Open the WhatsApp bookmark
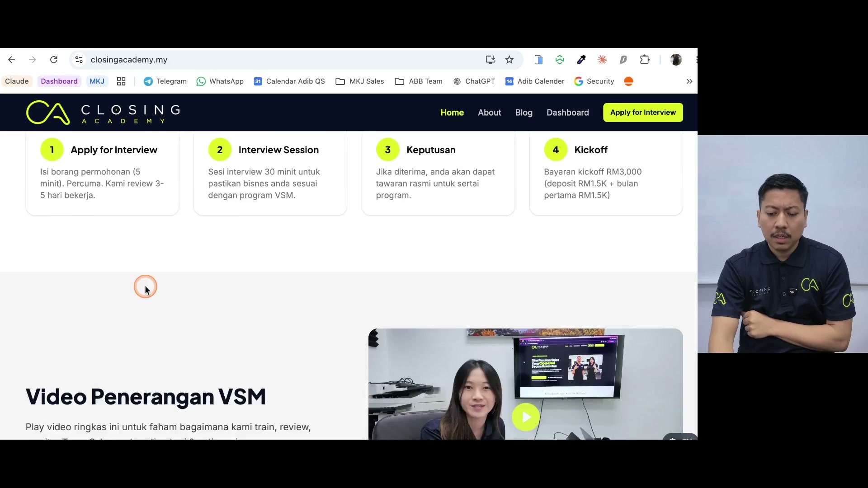 click(220, 81)
